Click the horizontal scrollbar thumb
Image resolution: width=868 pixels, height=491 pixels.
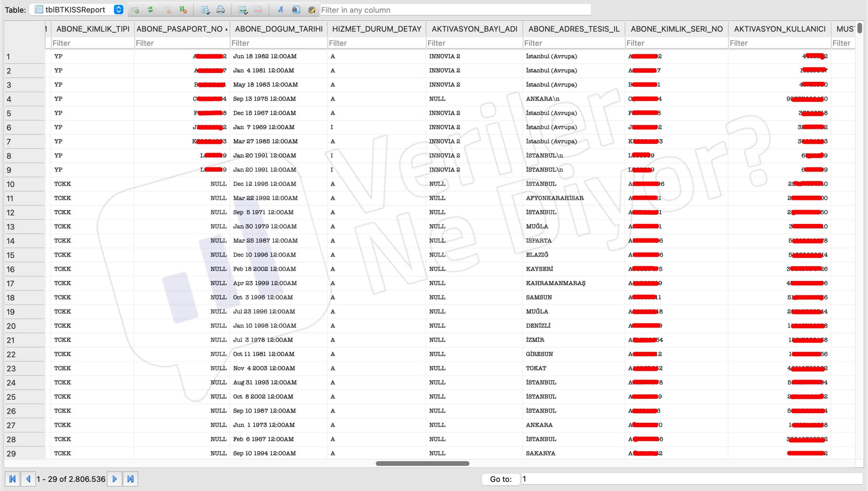click(x=422, y=463)
